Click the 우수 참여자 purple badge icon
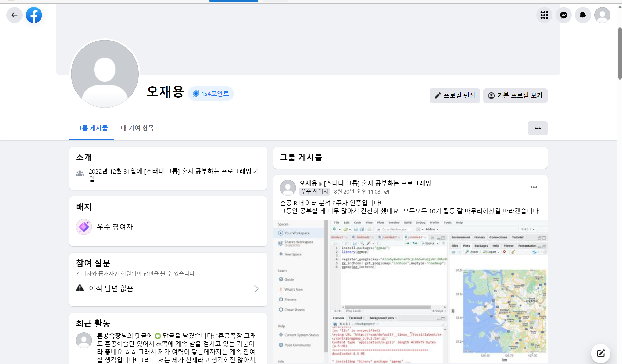The height and width of the screenshot is (364, 622). click(x=84, y=227)
